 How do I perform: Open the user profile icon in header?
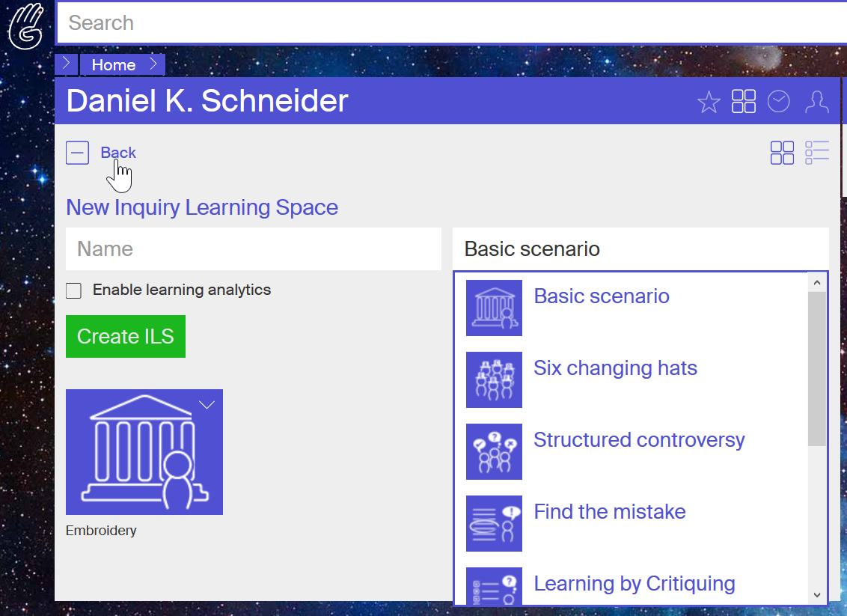pyautogui.click(x=817, y=102)
